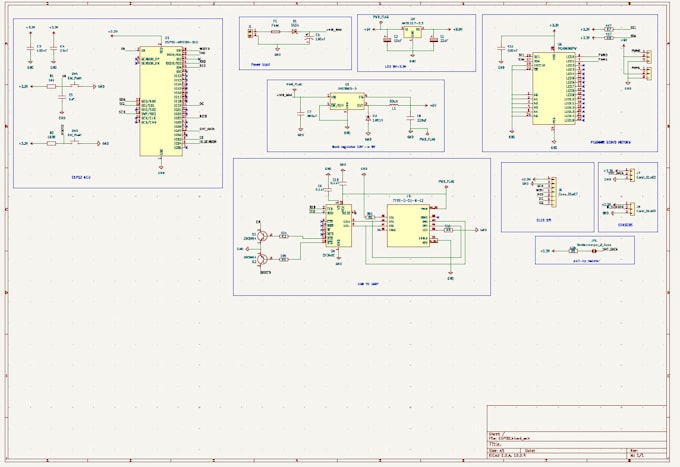Screen dimensions: 680x467
Task: Click the Size A3 field in title block
Action: coord(497,451)
